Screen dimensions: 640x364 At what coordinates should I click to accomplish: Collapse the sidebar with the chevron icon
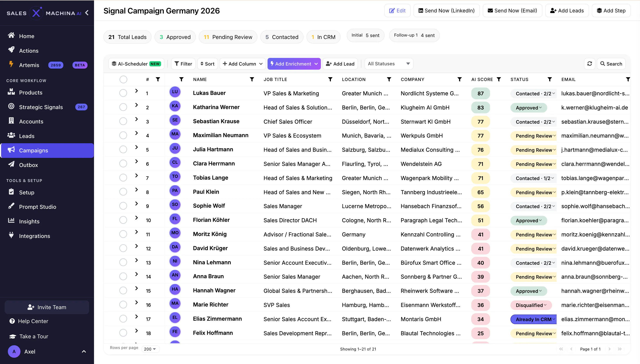point(87,13)
